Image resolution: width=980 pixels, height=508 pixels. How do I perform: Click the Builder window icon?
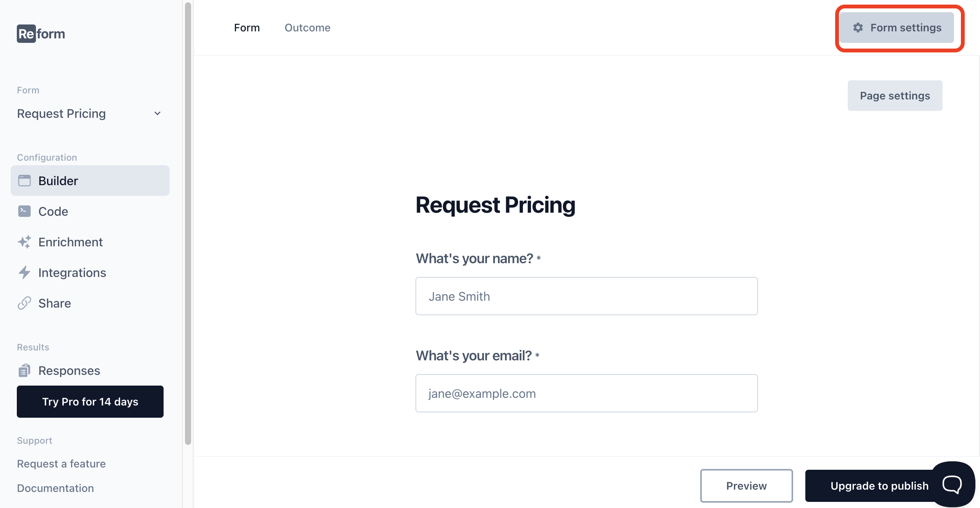[x=24, y=181]
